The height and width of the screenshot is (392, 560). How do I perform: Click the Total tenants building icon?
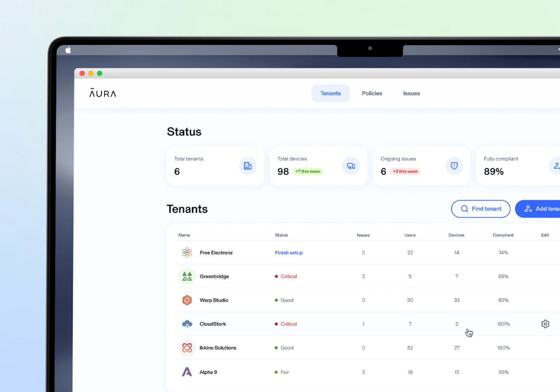(248, 166)
